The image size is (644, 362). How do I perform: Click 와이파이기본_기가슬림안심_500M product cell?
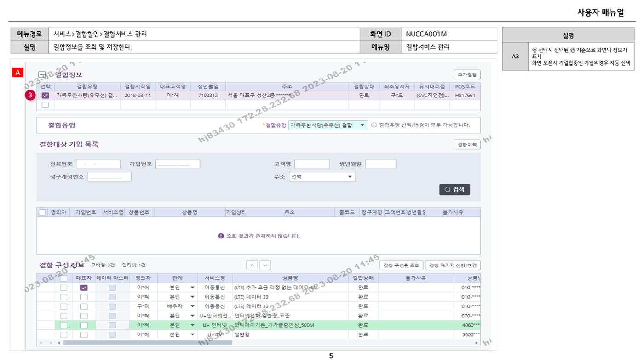[x=290, y=325]
